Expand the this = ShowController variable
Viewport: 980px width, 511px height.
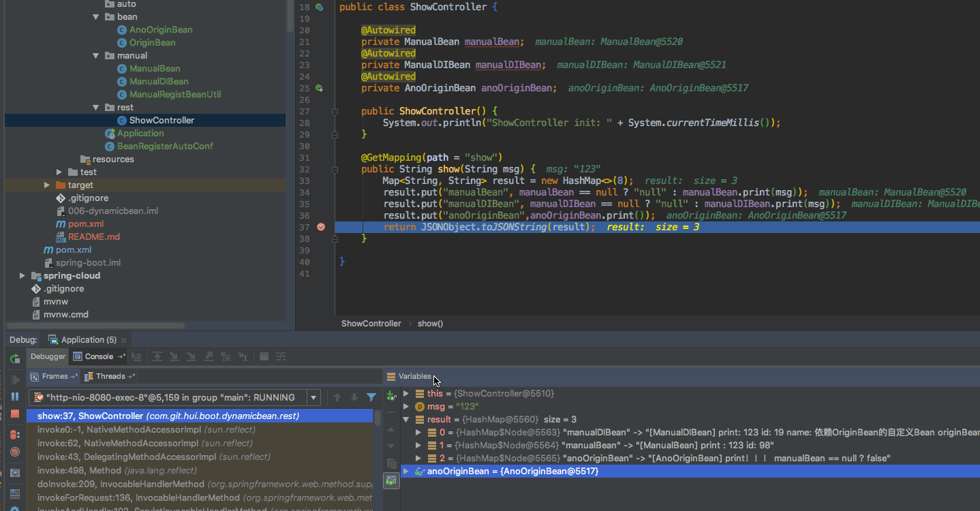tap(406, 393)
